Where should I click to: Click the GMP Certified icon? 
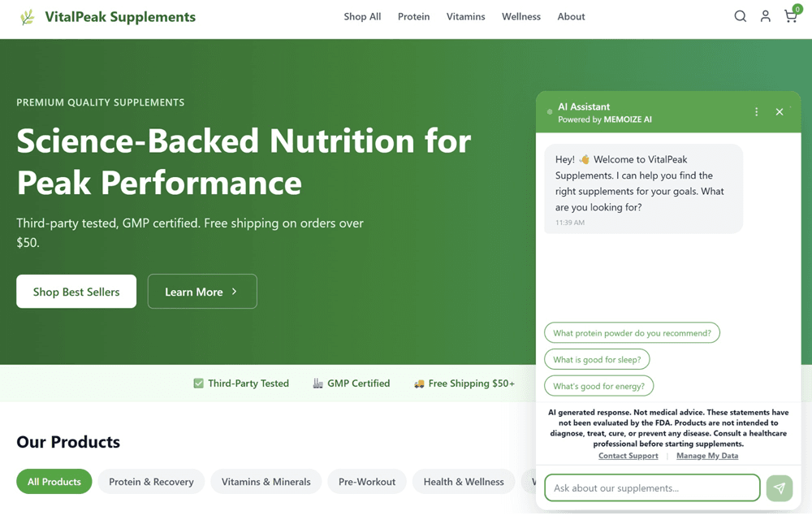[x=317, y=383]
